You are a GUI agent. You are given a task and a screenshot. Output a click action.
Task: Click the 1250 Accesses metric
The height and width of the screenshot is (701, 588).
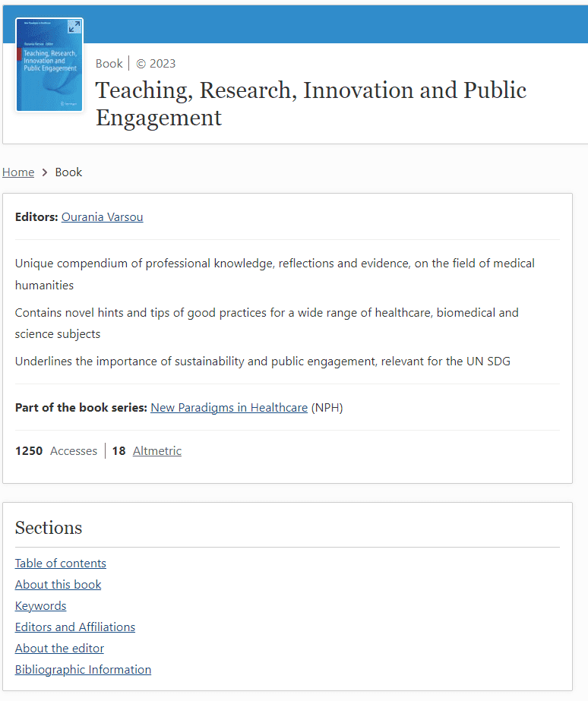point(56,451)
